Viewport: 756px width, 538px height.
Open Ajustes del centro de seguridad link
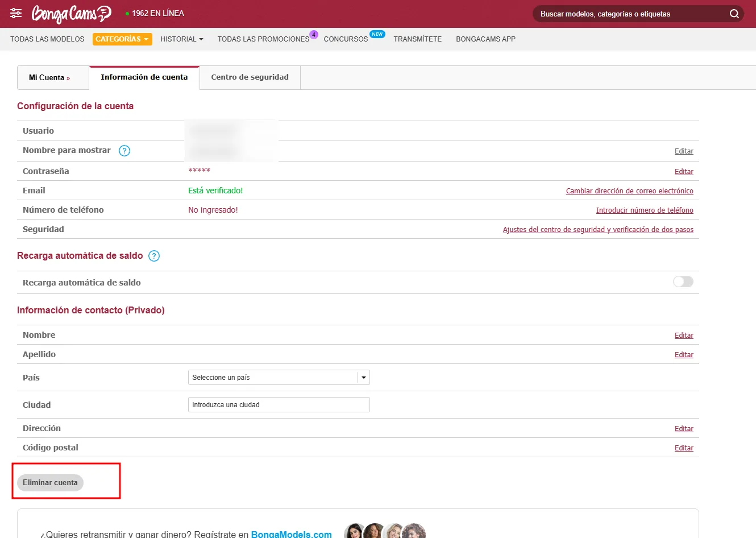coord(598,230)
